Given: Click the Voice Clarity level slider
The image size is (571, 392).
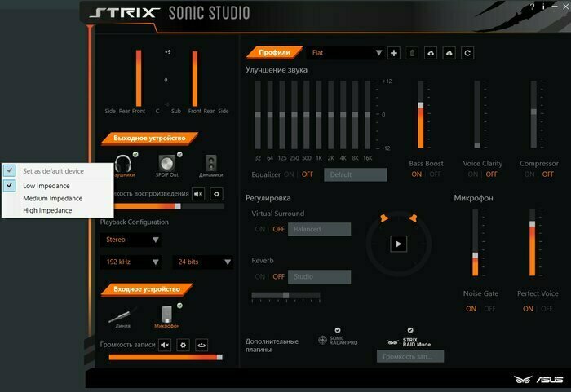Looking at the screenshot, I should [477, 114].
